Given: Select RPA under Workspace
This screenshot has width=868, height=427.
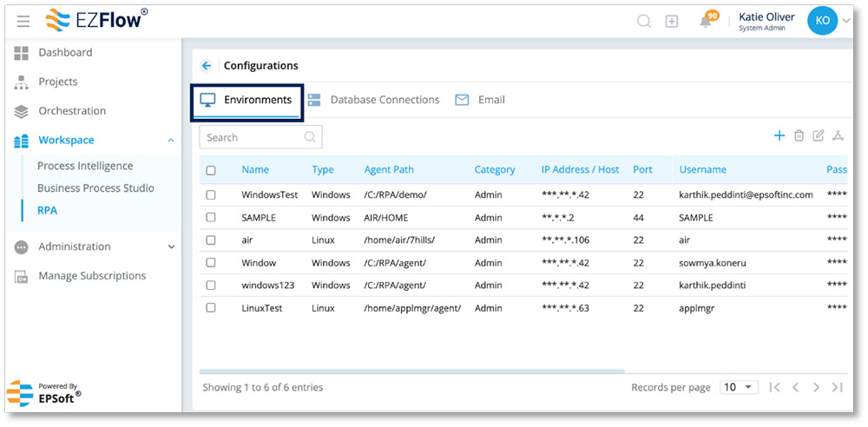Looking at the screenshot, I should pos(47,210).
